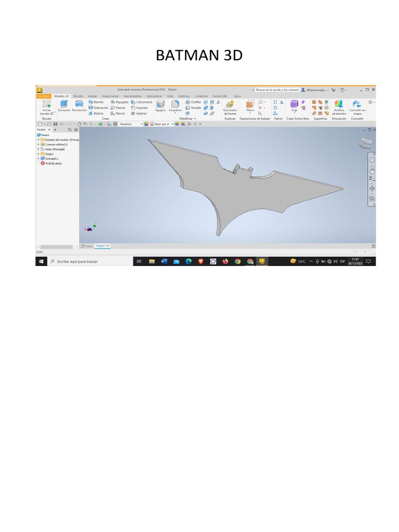This screenshot has height=532, width=399.
Task: Select Pieza1 root node in browser
Action: point(43,135)
